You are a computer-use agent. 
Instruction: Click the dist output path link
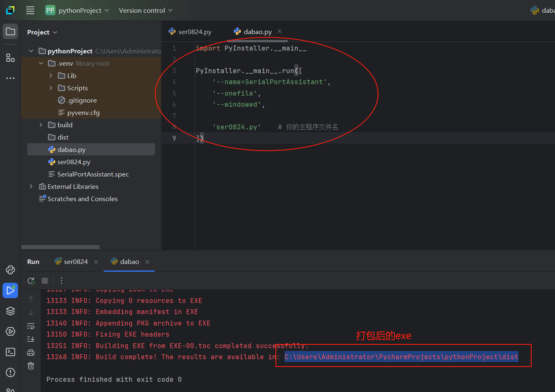(401, 357)
